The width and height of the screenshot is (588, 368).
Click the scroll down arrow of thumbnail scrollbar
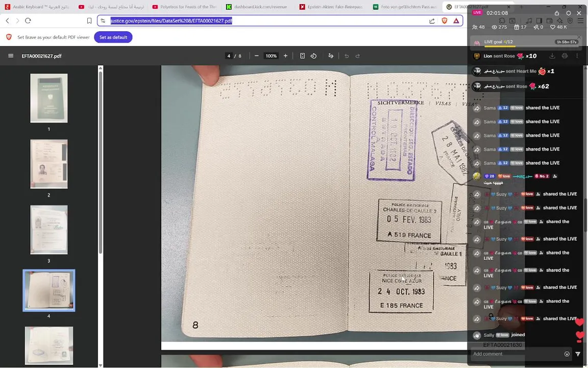click(x=100, y=365)
